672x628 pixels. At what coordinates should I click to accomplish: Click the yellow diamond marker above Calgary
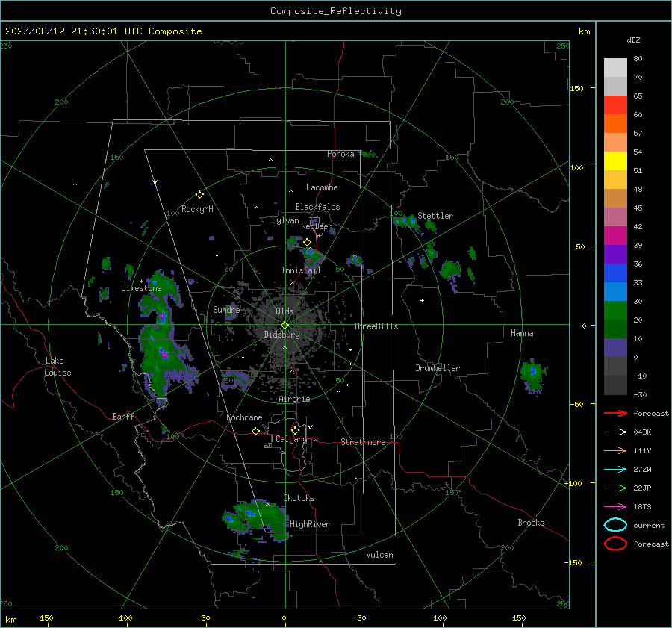click(295, 430)
